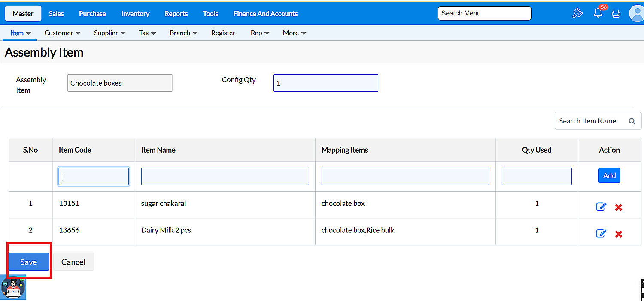The width and height of the screenshot is (644, 301).
Task: Click the notification bell icon
Action: (598, 13)
